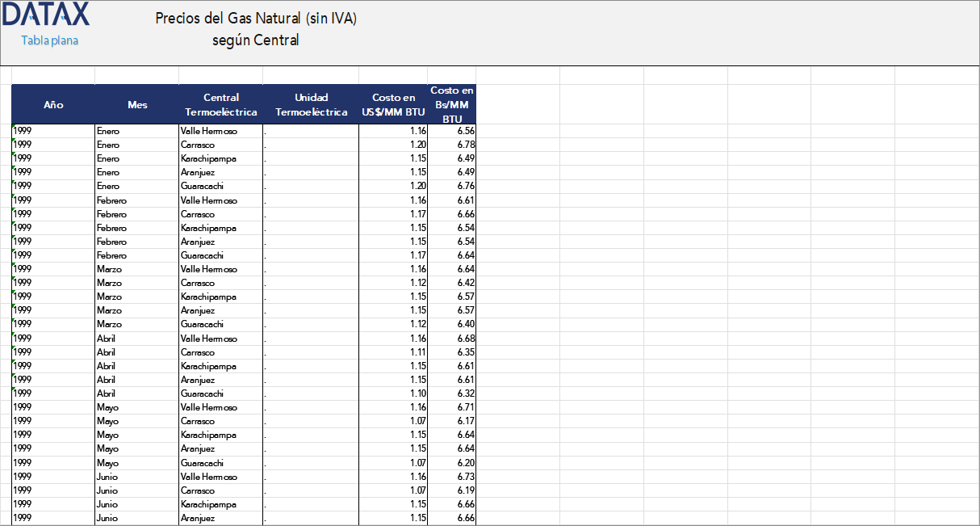Click the subtitle según Central
The image size is (980, 526).
click(x=255, y=39)
